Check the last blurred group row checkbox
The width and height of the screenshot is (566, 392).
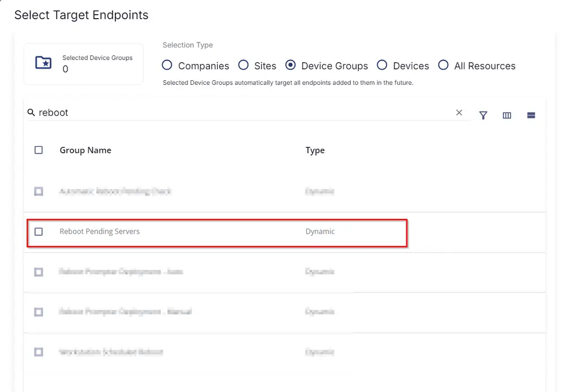38,352
